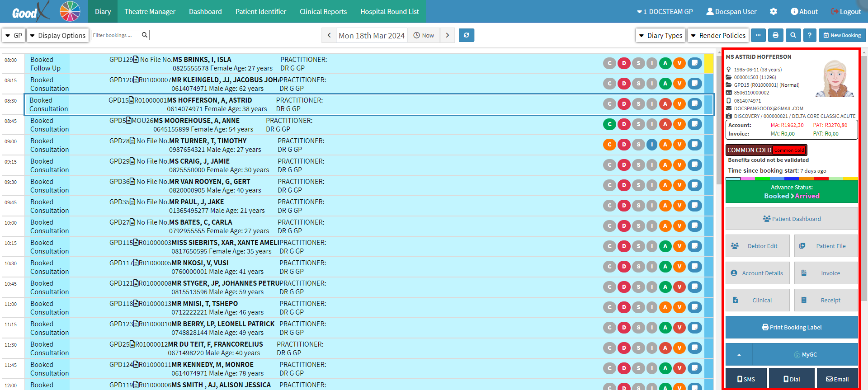Toggle the blue I status for Mr Turner
Image resolution: width=868 pixels, height=390 pixels.
point(651,145)
